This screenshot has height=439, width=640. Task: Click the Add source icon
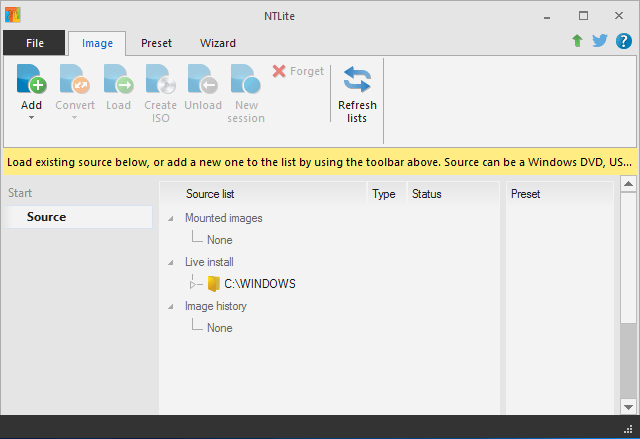[32, 80]
